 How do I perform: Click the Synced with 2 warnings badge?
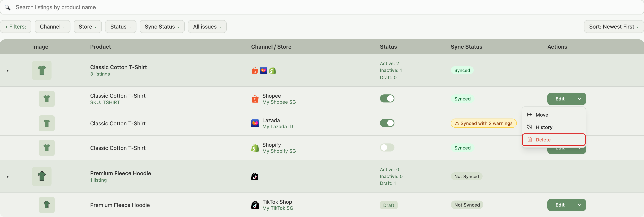pos(484,123)
